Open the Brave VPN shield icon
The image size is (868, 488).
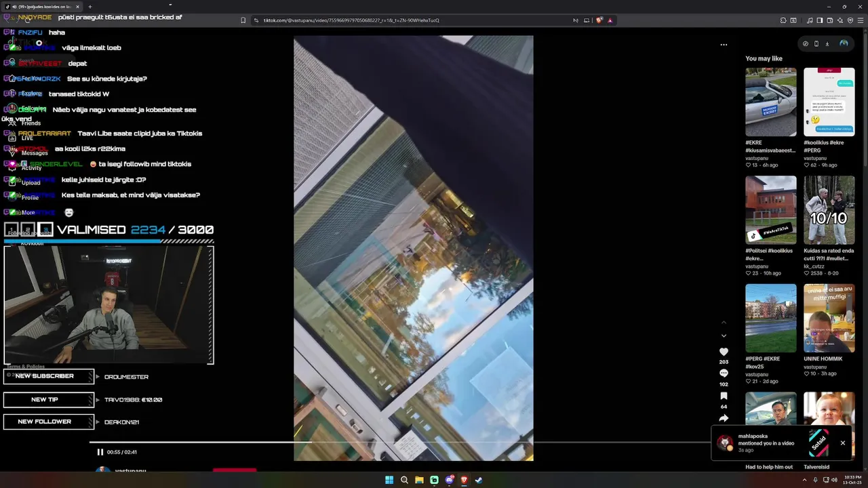pyautogui.click(x=850, y=20)
